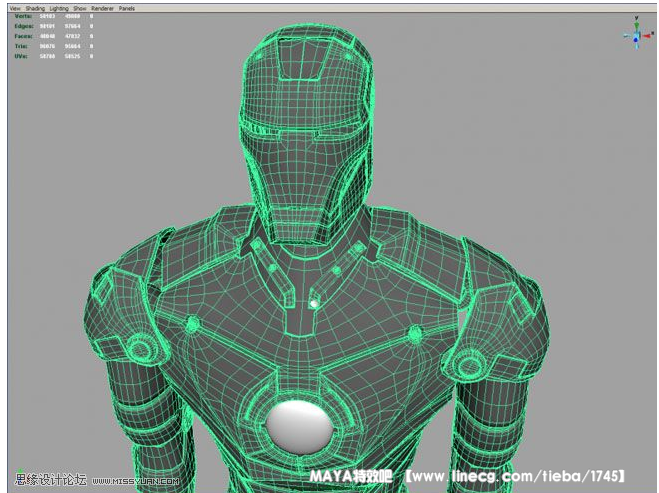Open the Show panel menu
This screenshot has height=493, width=659.
tap(79, 8)
